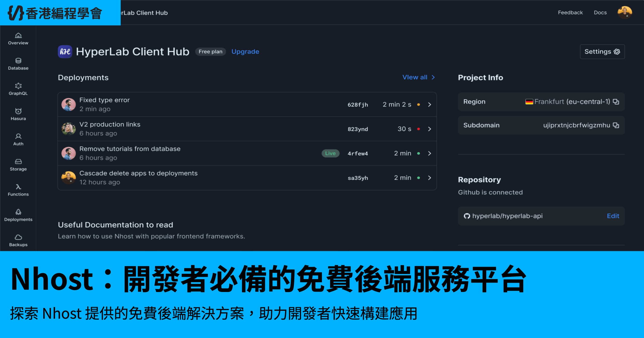Click the repository name hyperlab/hyperlab-api
Viewport: 644px width, 338px height.
(507, 216)
